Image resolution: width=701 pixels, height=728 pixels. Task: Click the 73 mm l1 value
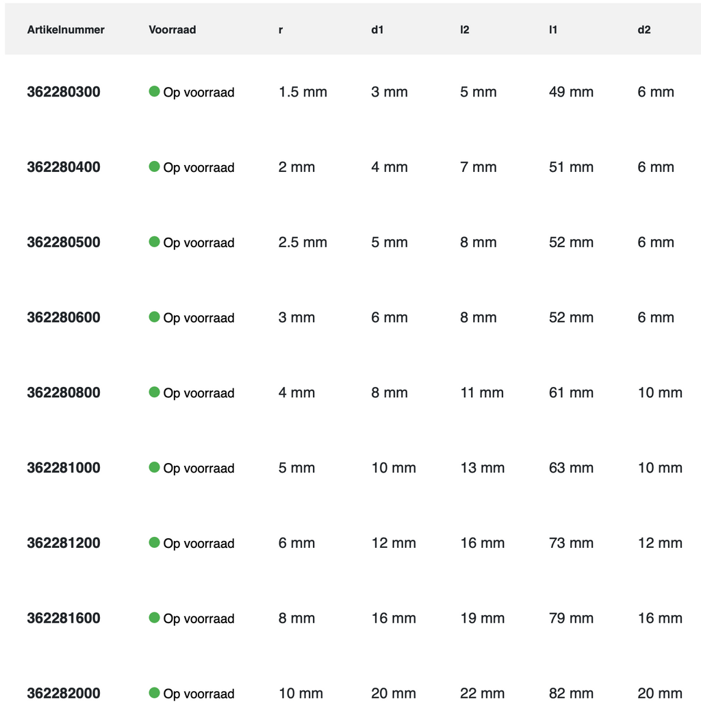pyautogui.click(x=571, y=543)
